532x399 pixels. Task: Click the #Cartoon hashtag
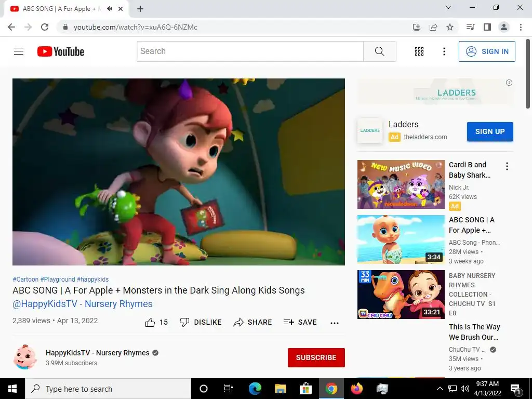pyautogui.click(x=25, y=279)
